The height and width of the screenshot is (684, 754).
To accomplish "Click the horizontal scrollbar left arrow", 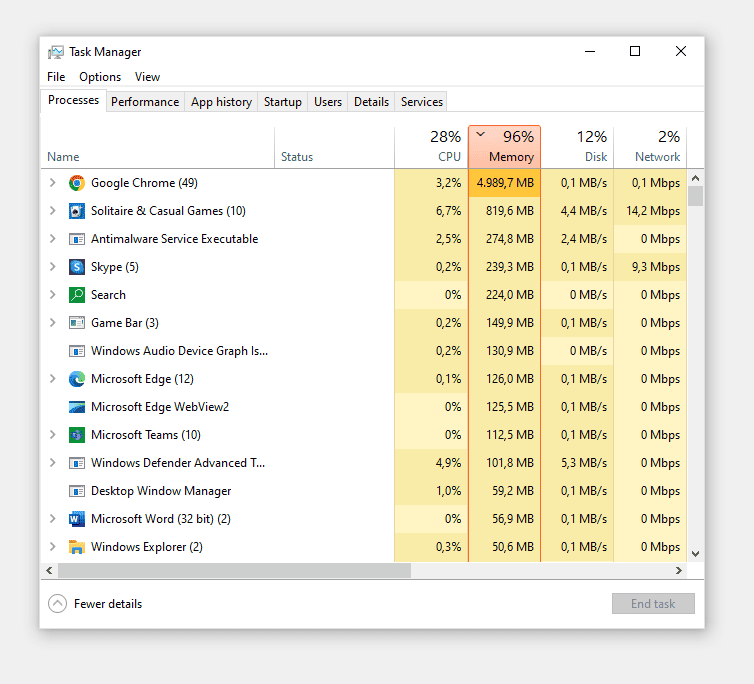I will click(x=49, y=570).
